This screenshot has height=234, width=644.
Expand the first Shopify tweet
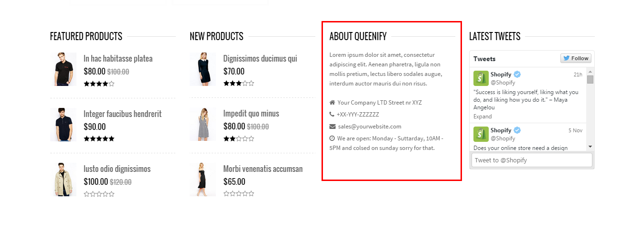tap(483, 117)
